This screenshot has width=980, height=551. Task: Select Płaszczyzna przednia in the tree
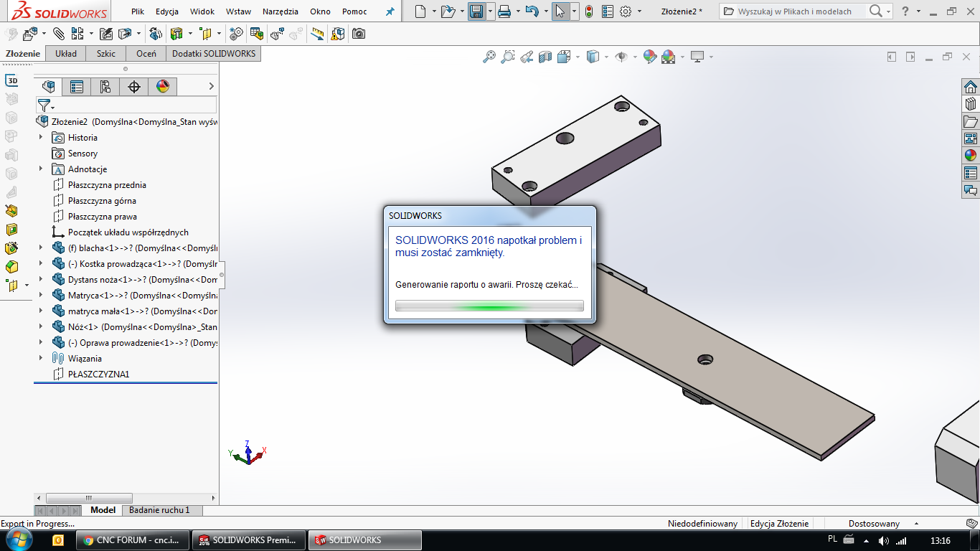[107, 184]
